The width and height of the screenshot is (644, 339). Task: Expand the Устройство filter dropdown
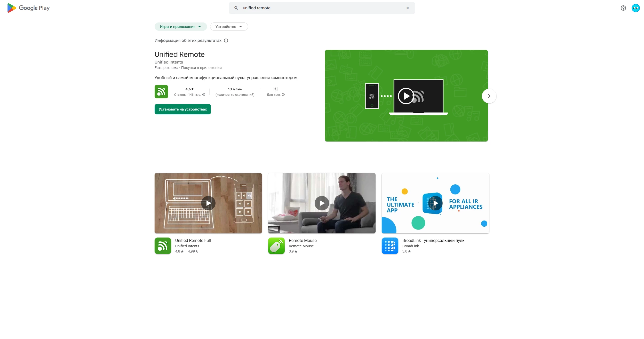(229, 27)
